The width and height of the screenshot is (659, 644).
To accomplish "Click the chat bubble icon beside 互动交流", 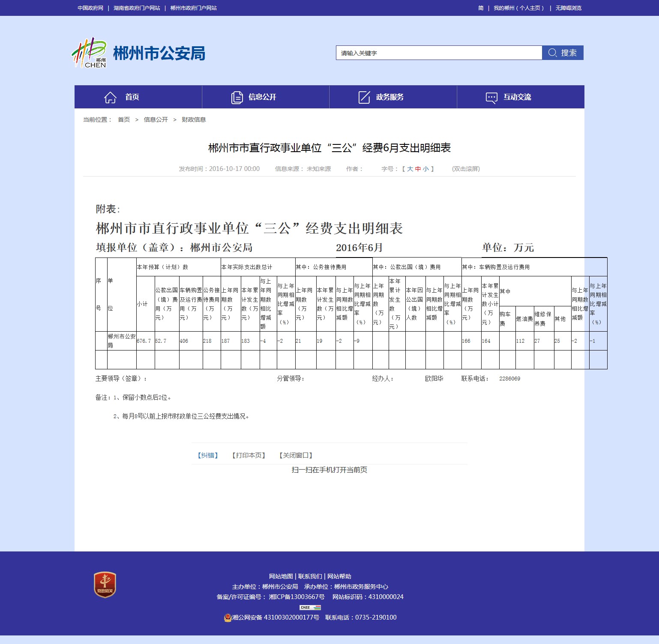I will (491, 98).
